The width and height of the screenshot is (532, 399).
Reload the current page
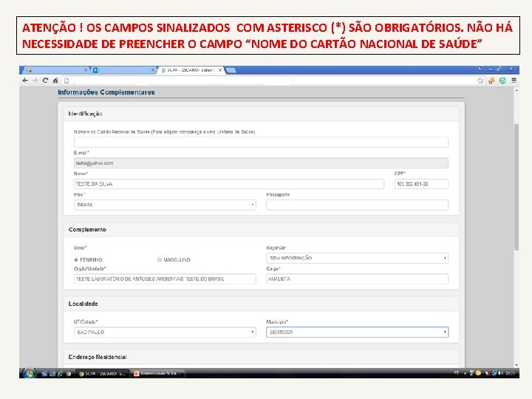[x=45, y=81]
